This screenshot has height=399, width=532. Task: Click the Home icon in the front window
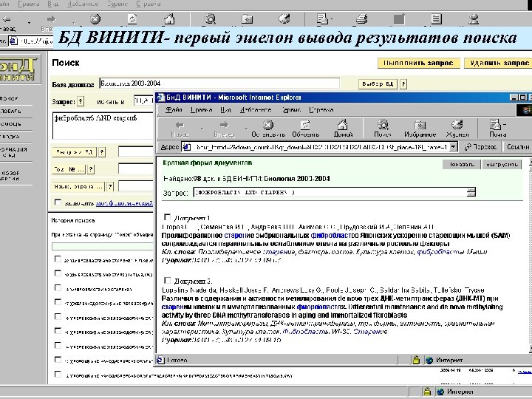[343, 125]
